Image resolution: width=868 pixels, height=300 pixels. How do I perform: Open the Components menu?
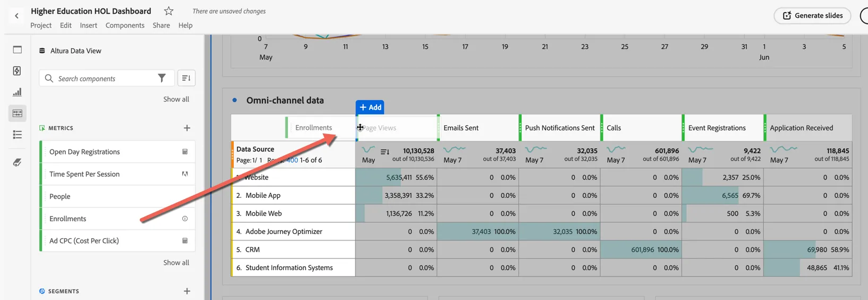point(125,25)
